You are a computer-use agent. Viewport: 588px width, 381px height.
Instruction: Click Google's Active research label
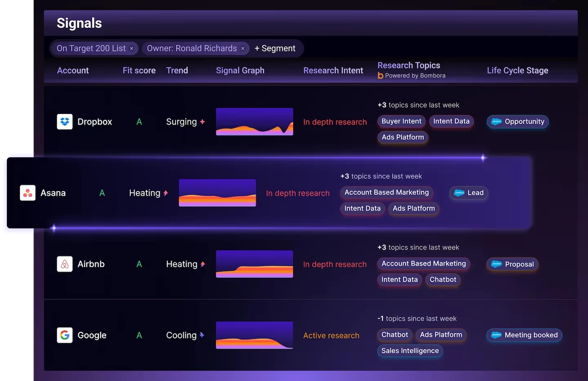[x=331, y=336]
